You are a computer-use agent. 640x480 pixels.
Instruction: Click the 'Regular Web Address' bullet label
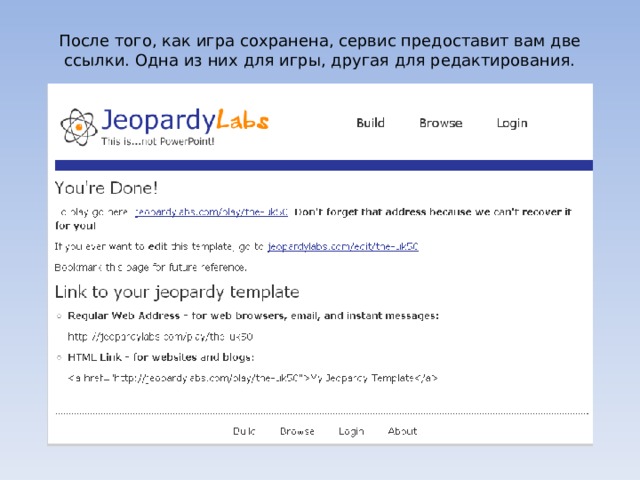(253, 316)
